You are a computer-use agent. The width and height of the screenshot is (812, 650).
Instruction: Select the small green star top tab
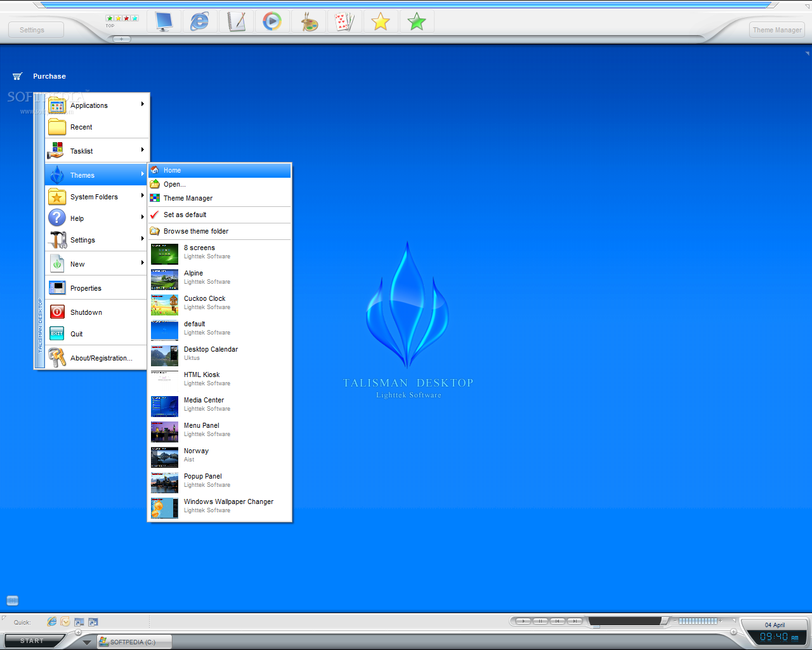pos(110,18)
